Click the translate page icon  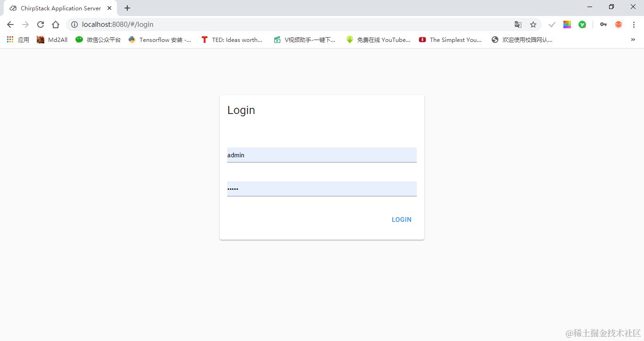[x=518, y=24]
